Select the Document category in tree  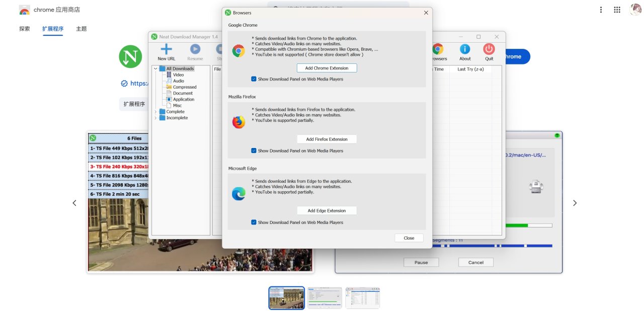coord(183,93)
